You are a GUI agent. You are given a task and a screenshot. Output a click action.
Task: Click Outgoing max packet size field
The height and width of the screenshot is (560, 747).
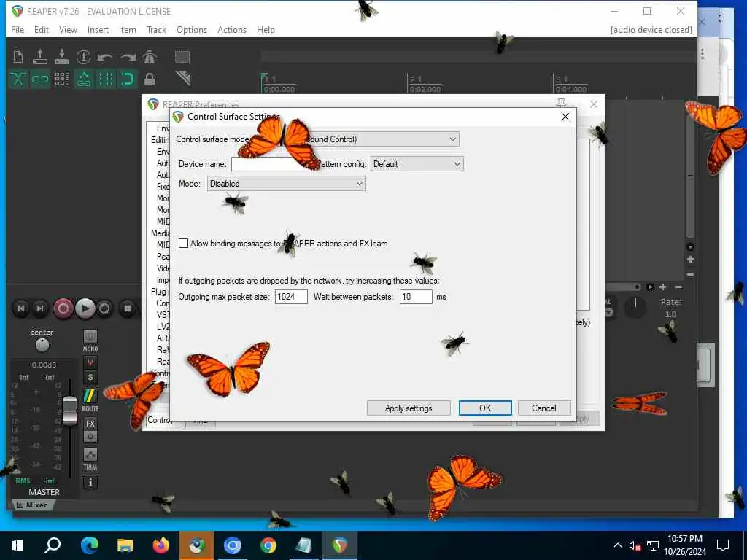pyautogui.click(x=291, y=297)
